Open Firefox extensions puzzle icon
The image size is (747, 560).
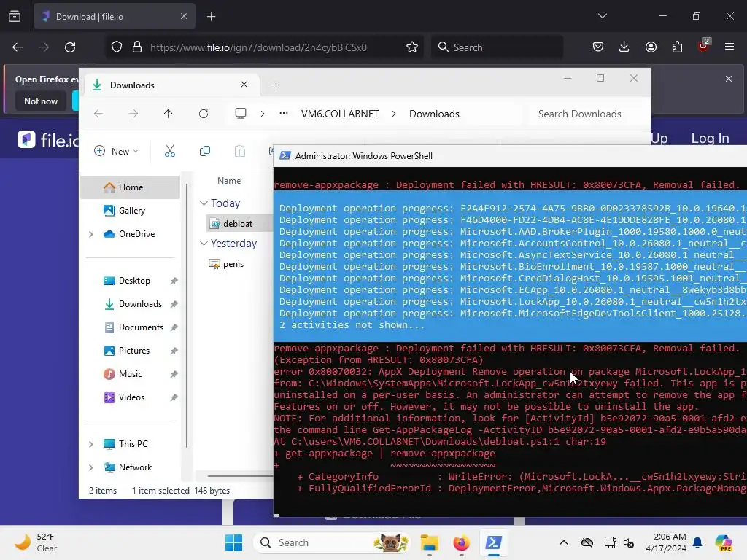(x=677, y=47)
